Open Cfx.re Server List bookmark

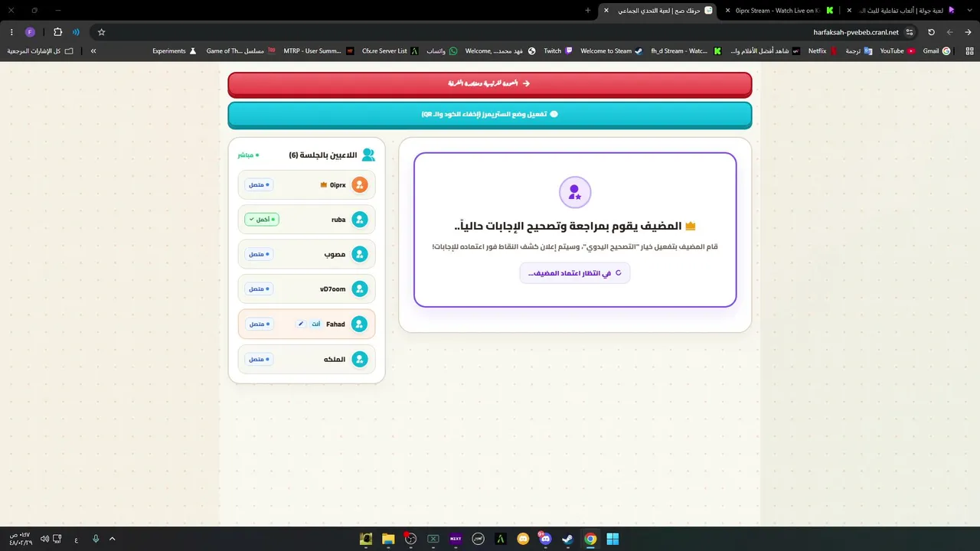[x=390, y=51]
